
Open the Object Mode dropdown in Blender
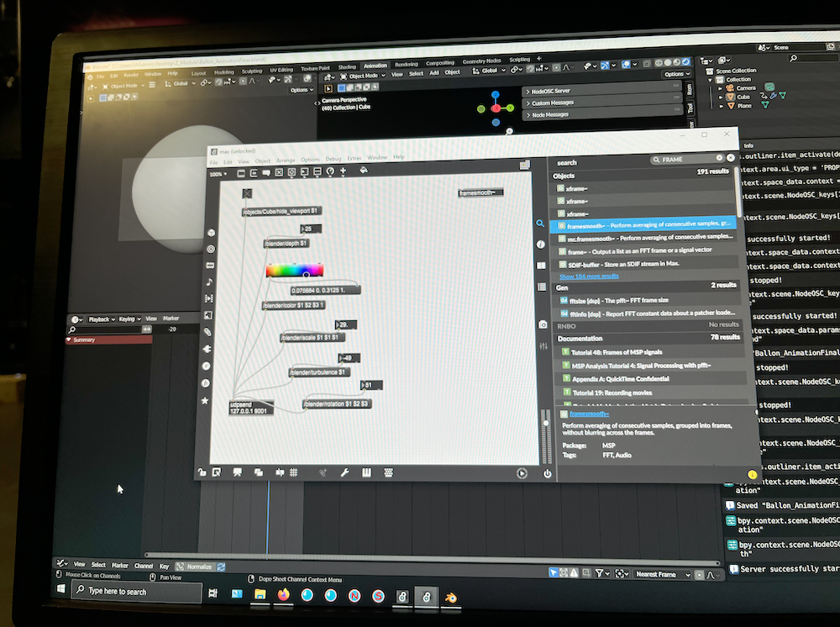coord(363,74)
